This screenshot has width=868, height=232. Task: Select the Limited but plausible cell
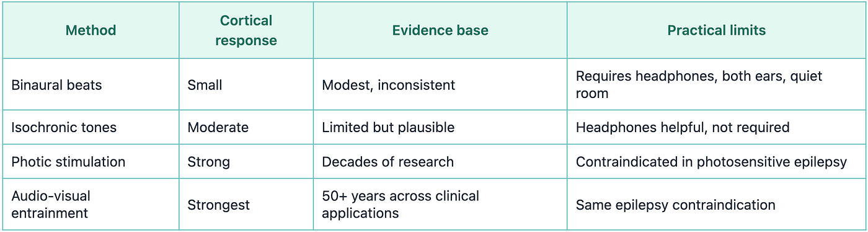(x=440, y=127)
